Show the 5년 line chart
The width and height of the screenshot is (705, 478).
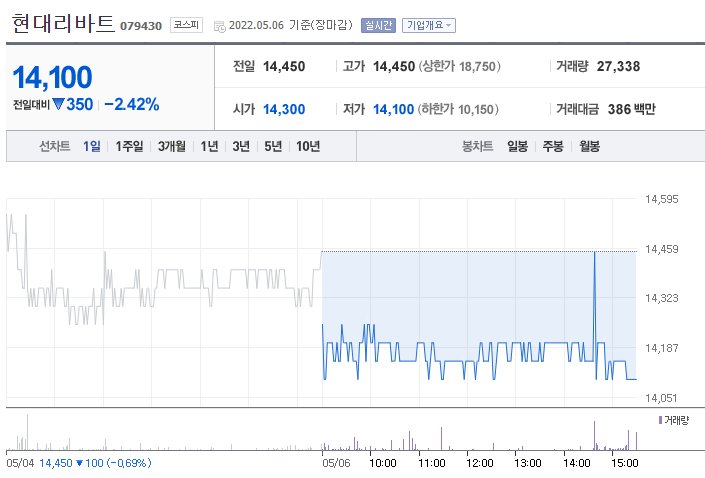pos(272,146)
